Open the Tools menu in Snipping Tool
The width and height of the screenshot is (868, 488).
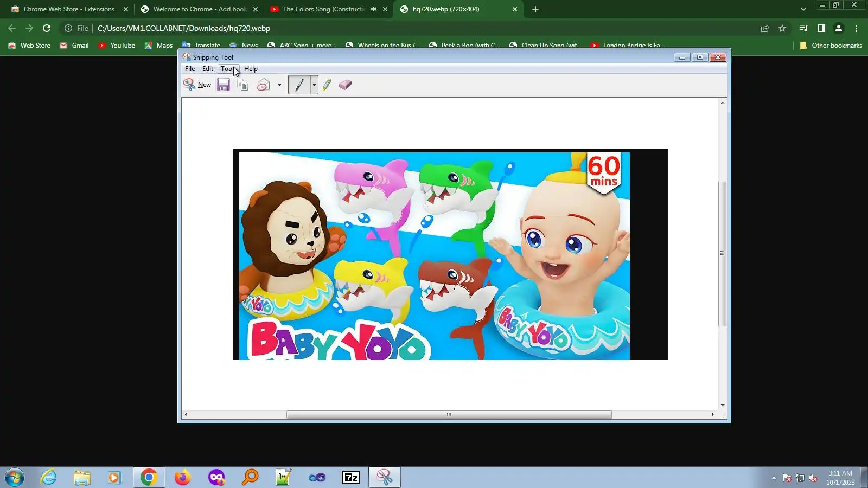pyautogui.click(x=228, y=69)
